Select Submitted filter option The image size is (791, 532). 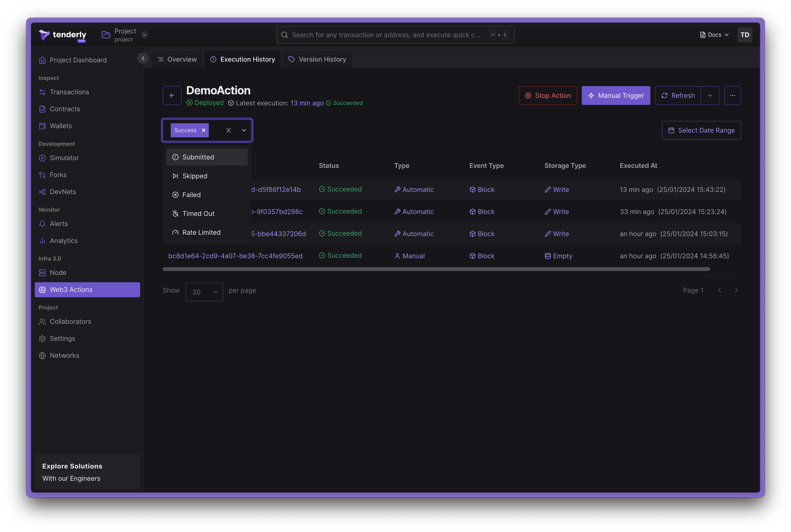[x=207, y=157]
